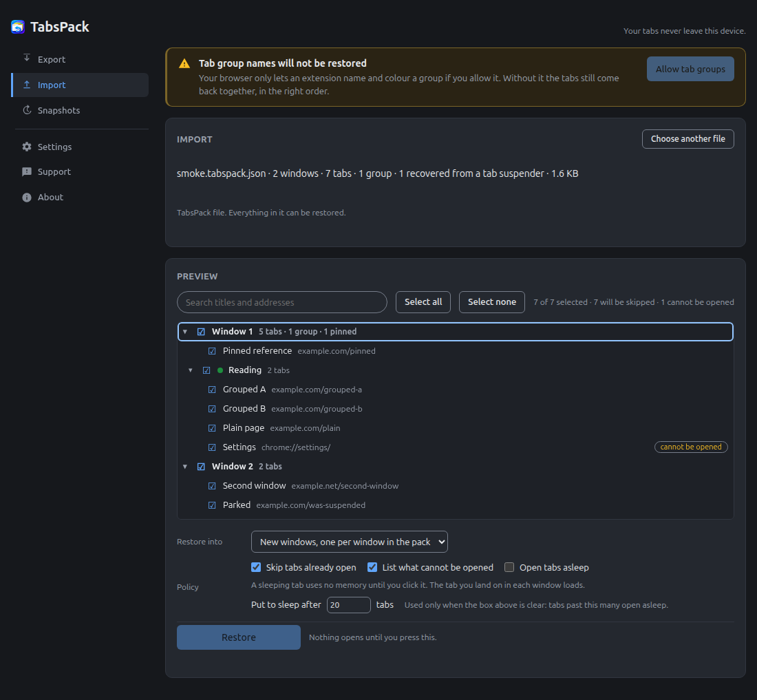Click the Pinned reference tab title

[257, 351]
